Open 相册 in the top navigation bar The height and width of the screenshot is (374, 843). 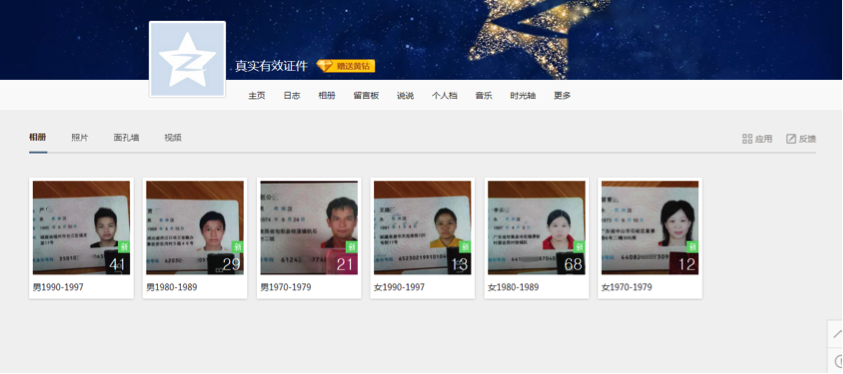(x=327, y=96)
